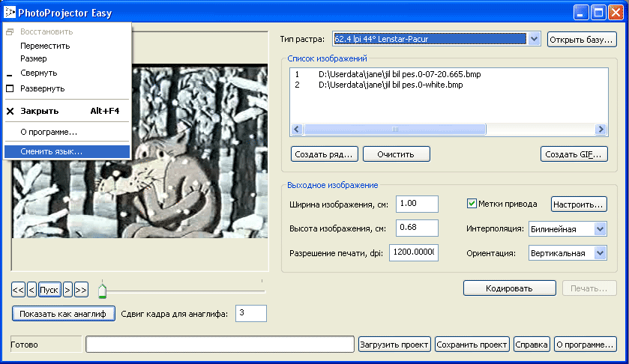Screen dimensions: 629x364
Task: Choose Восстановить in the system menu
Action: pos(67,31)
